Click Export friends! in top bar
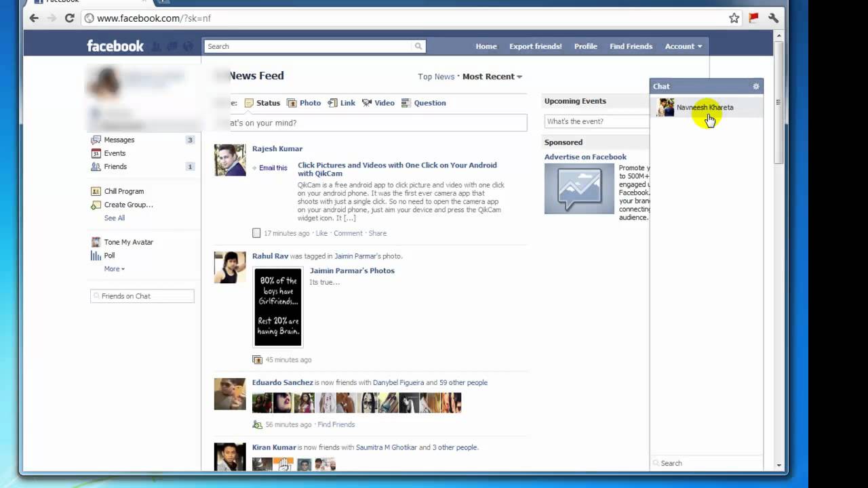This screenshot has height=488, width=868. (x=536, y=46)
